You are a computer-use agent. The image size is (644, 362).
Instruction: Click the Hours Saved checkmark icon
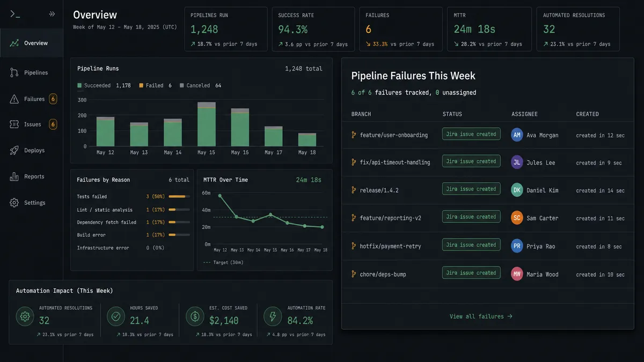click(115, 316)
